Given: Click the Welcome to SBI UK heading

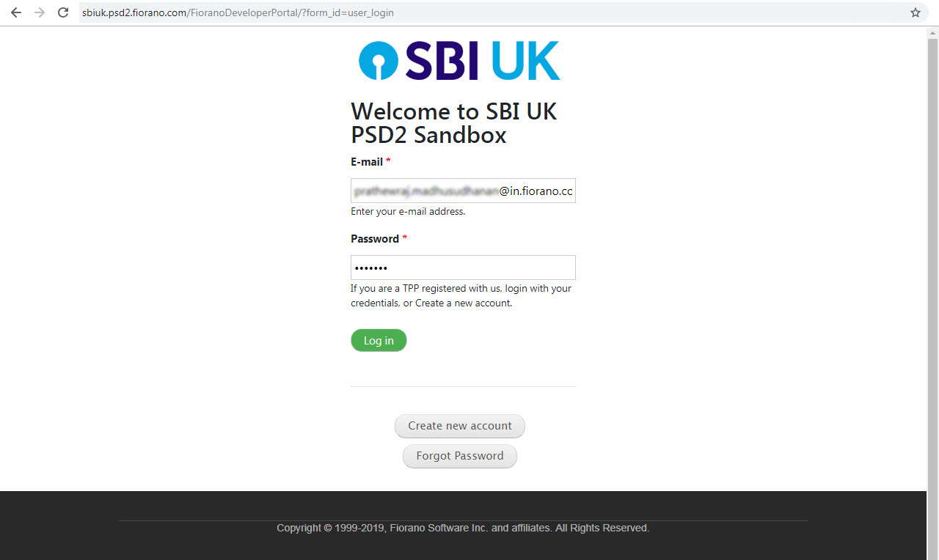Looking at the screenshot, I should (454, 123).
